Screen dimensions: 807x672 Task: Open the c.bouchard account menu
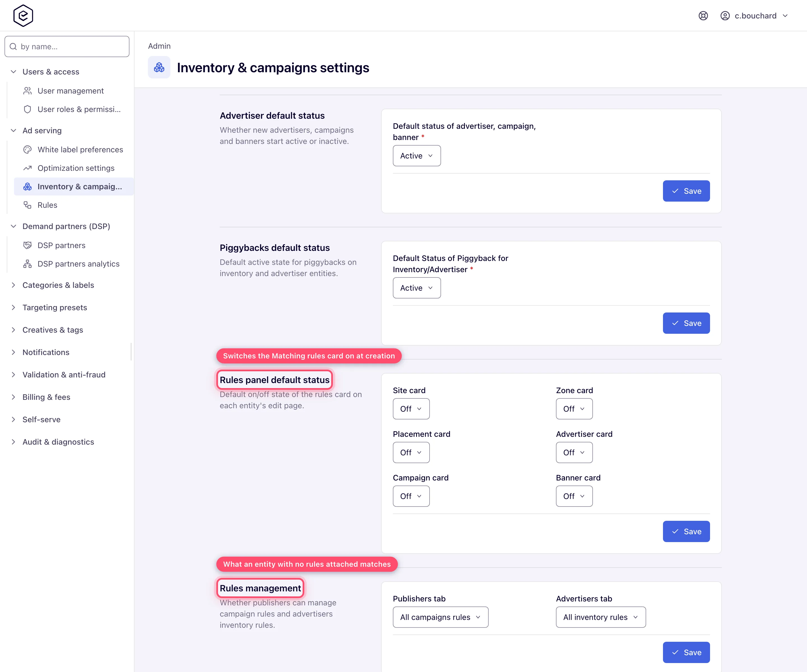754,16
